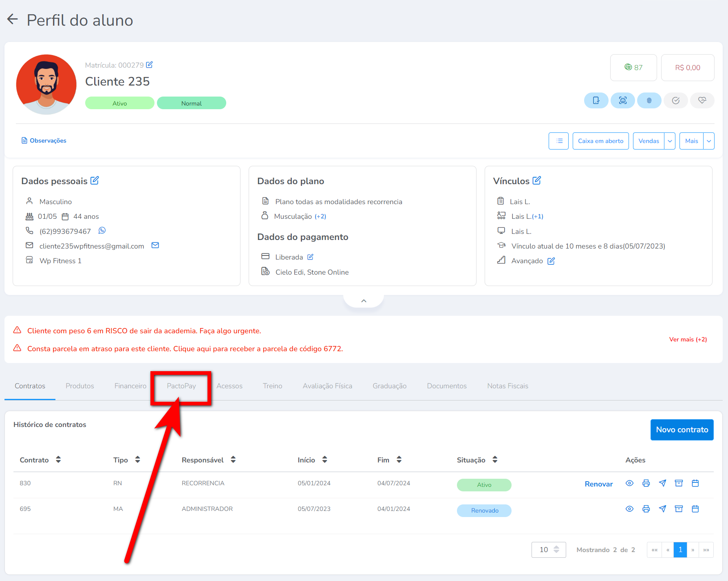Open the Financeiro tab
The image size is (728, 581).
click(x=130, y=386)
